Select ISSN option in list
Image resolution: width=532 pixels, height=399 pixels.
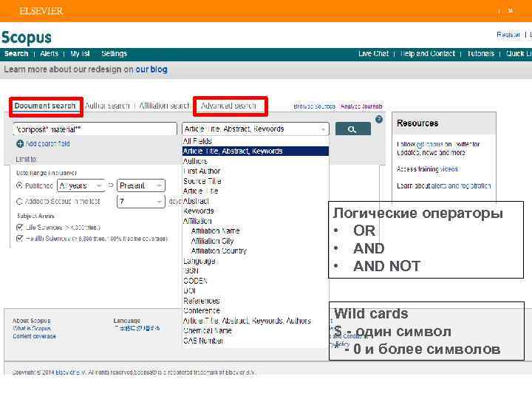click(x=191, y=271)
